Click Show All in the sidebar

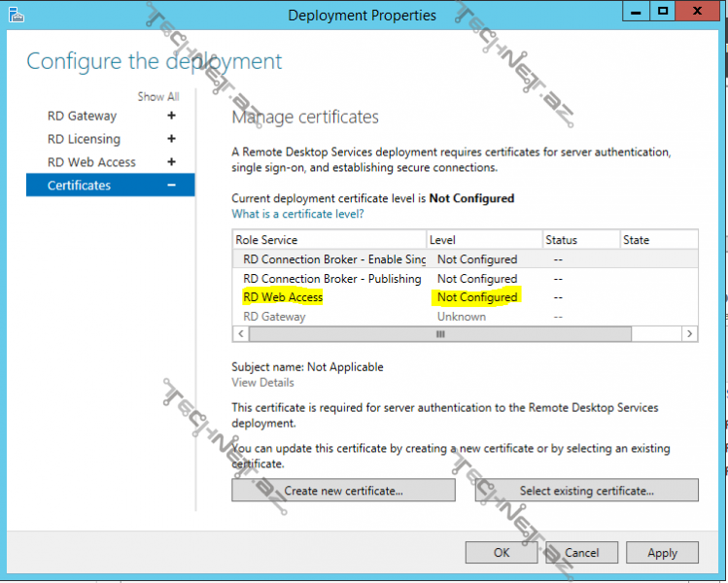(157, 96)
